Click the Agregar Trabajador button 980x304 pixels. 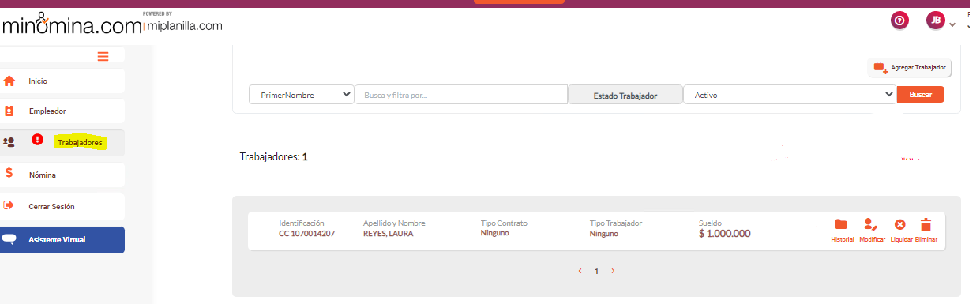(910, 68)
